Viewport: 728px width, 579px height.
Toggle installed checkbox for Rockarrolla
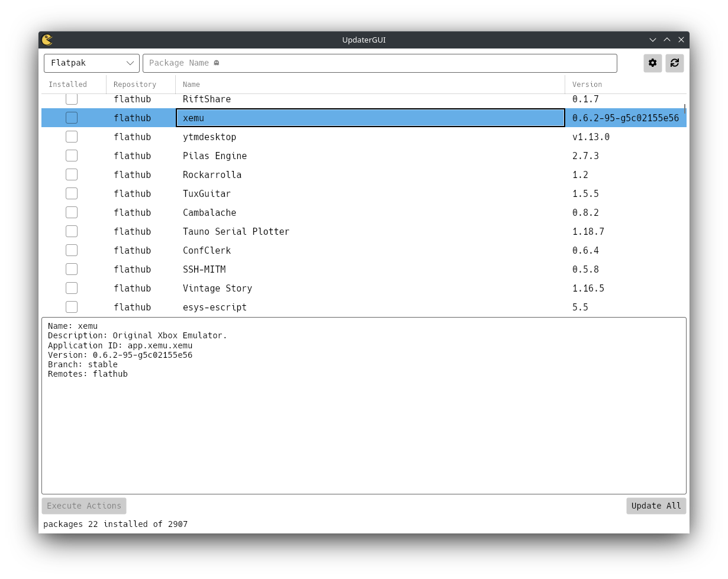[x=72, y=174]
